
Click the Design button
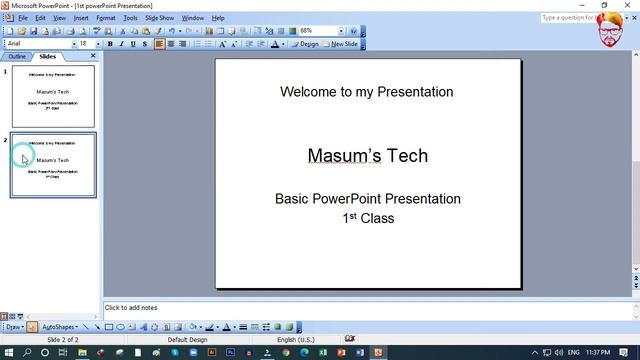point(305,44)
